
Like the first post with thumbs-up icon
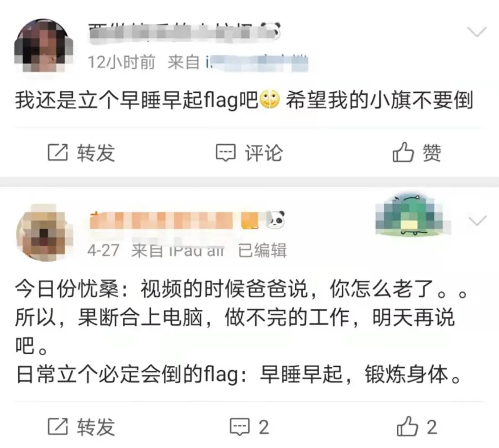403,152
